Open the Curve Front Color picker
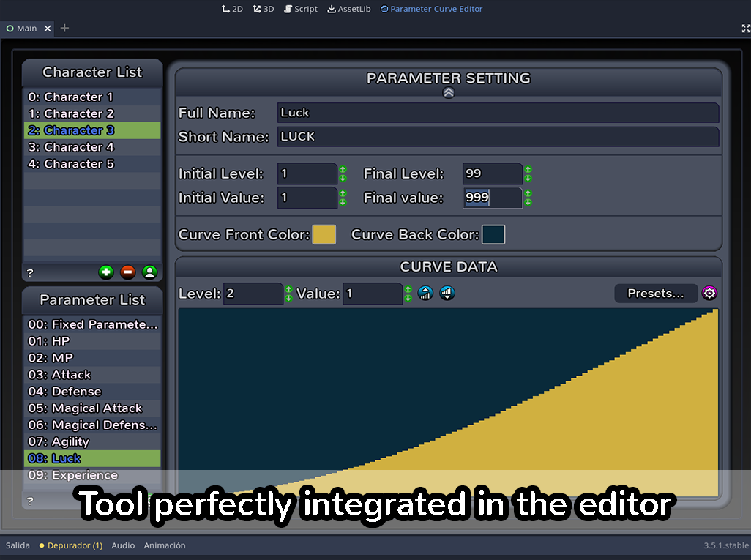Image resolution: width=751 pixels, height=560 pixels. (x=324, y=234)
